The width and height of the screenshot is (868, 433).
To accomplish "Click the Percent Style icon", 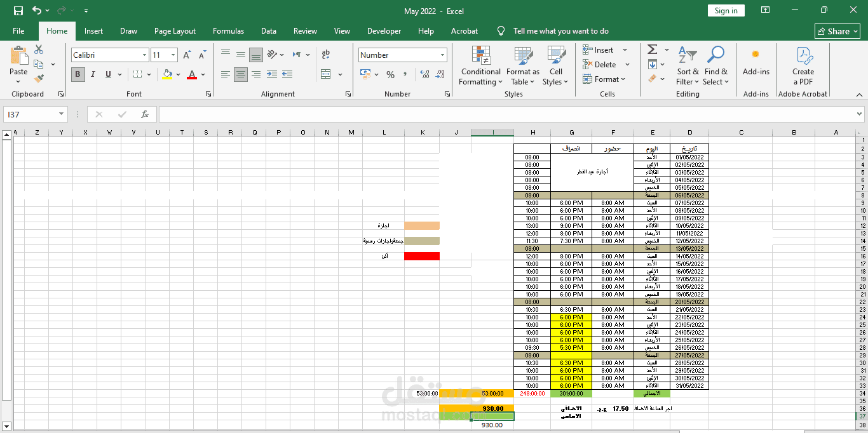I will click(390, 74).
